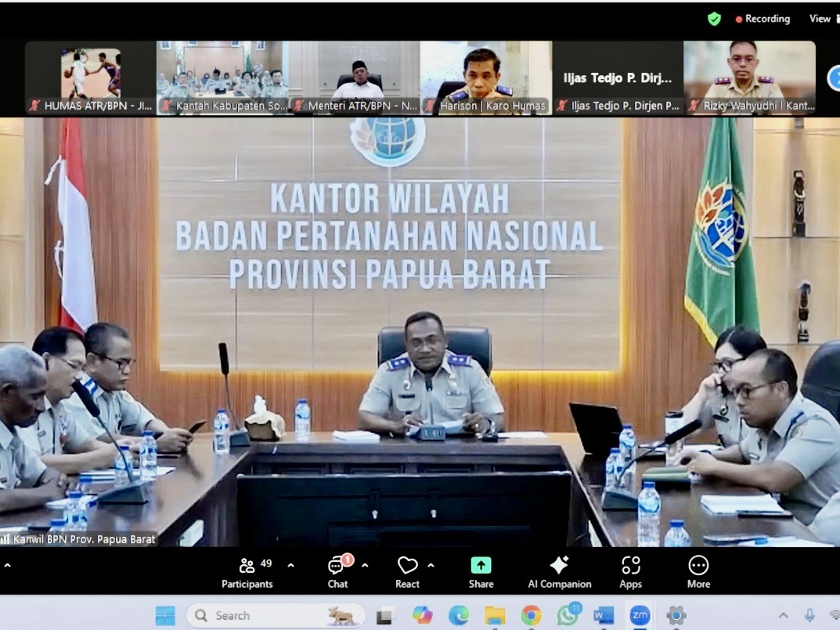Open the Participants panel

[247, 565]
